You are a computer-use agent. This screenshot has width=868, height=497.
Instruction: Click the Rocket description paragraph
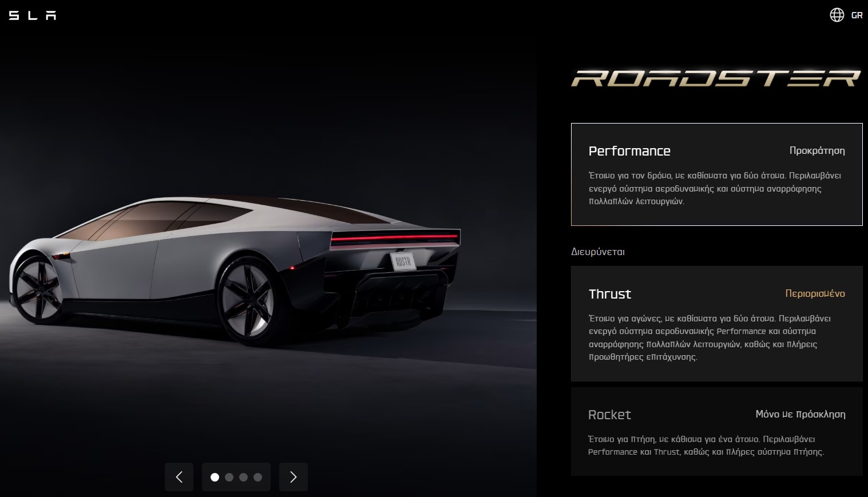tap(706, 446)
